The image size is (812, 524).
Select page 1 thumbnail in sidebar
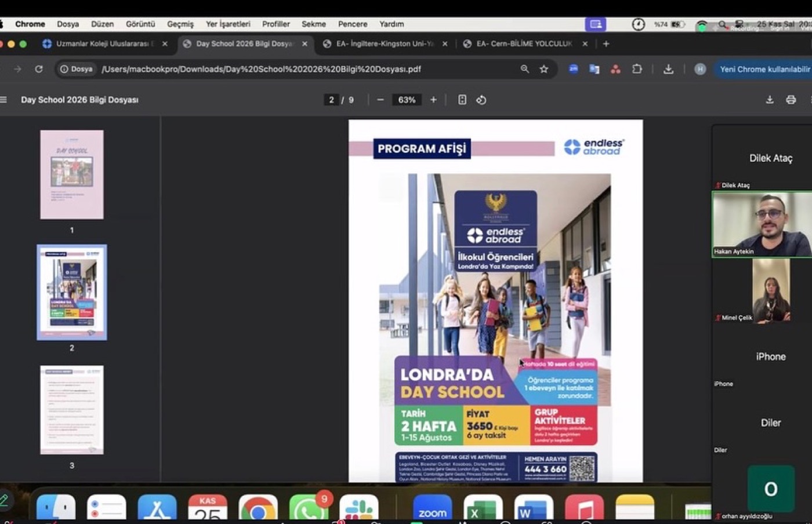click(72, 174)
